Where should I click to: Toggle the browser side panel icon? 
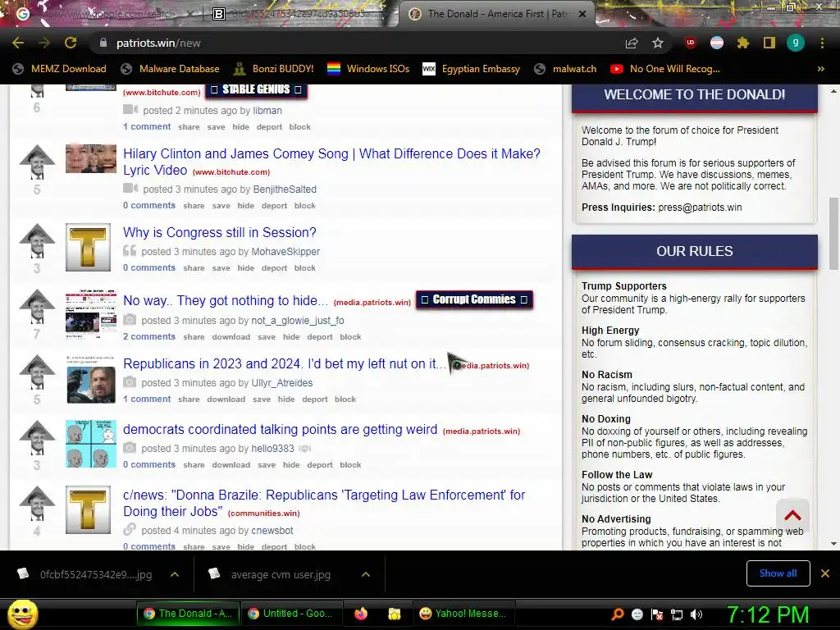pos(769,43)
